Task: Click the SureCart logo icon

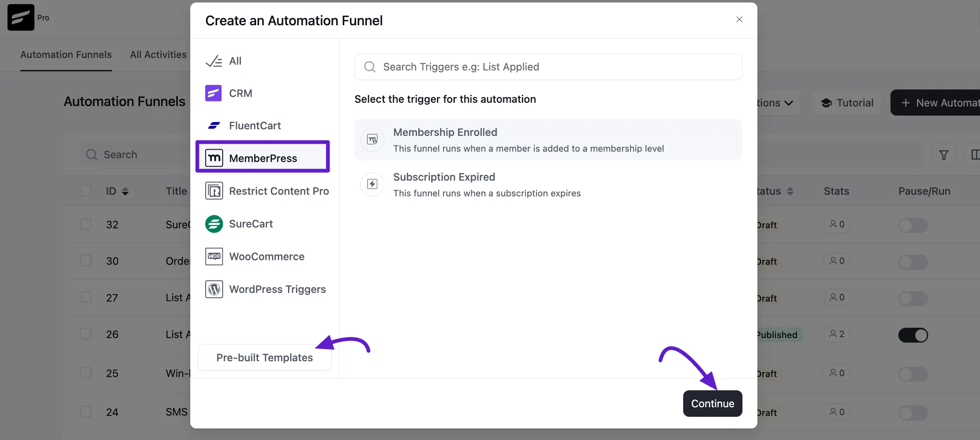Action: point(214,224)
